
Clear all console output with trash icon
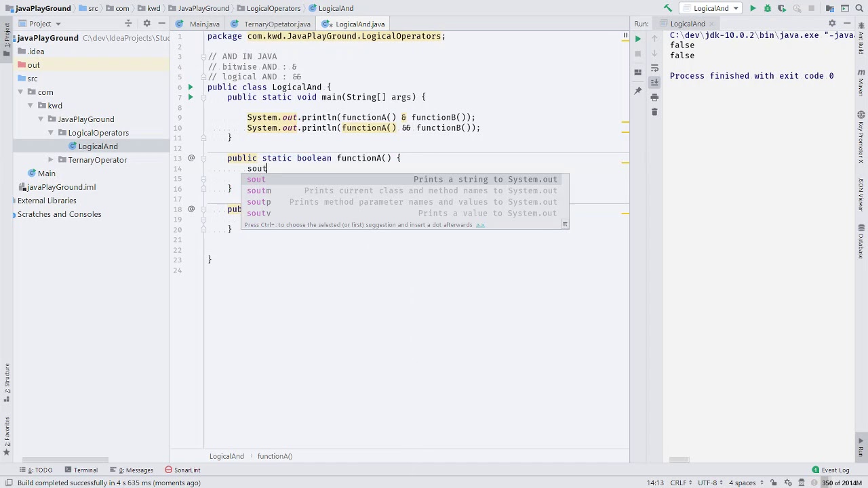click(654, 112)
